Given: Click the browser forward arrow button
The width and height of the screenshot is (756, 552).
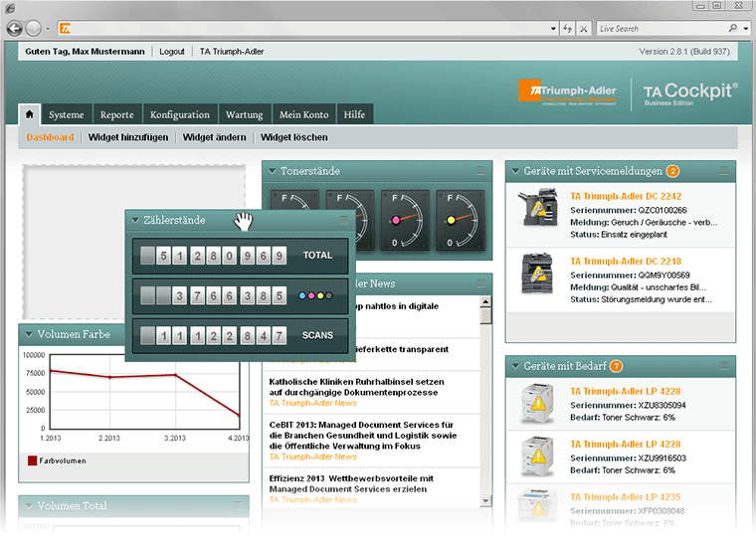Looking at the screenshot, I should [x=33, y=29].
